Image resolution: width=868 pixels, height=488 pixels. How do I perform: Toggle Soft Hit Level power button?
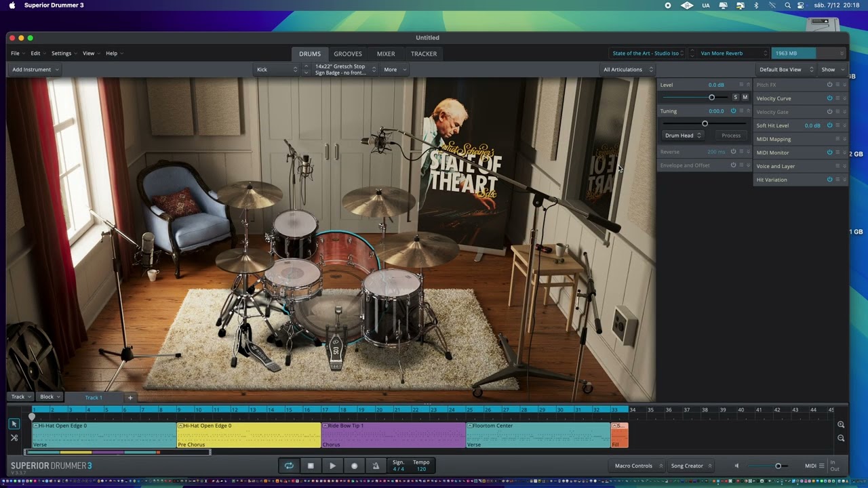[x=829, y=125]
